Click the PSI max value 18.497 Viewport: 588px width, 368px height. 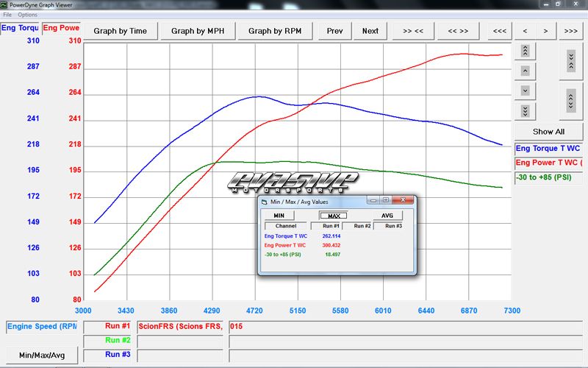point(333,254)
